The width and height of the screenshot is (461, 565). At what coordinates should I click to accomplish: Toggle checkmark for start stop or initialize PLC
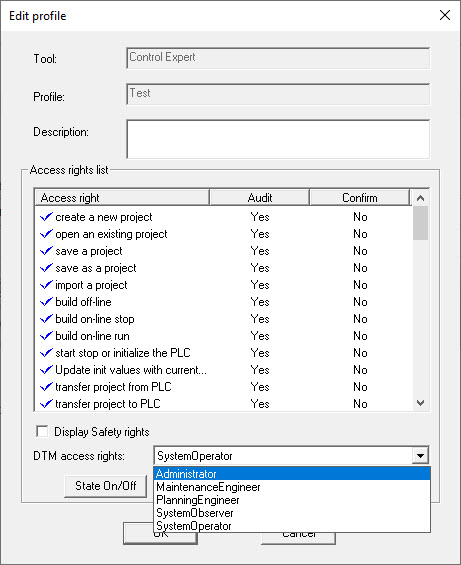coord(46,353)
